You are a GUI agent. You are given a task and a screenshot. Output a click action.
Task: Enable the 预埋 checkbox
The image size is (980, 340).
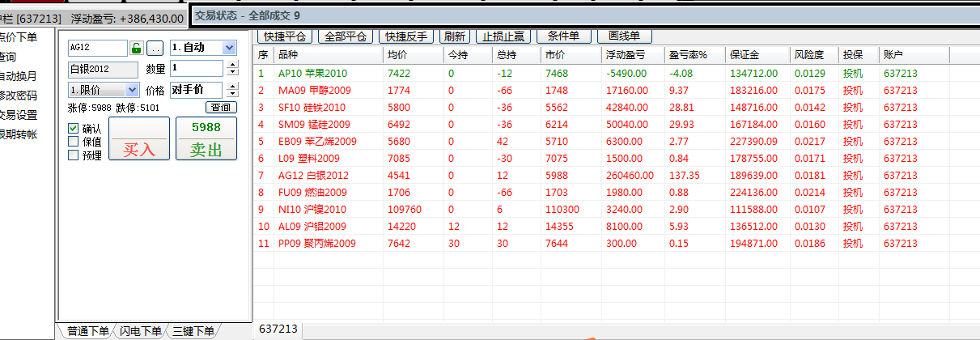pyautogui.click(x=74, y=155)
